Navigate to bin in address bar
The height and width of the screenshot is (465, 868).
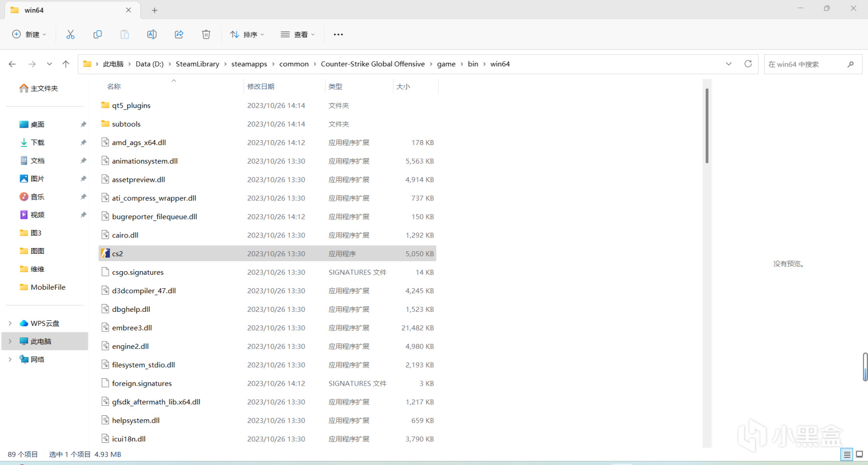473,64
